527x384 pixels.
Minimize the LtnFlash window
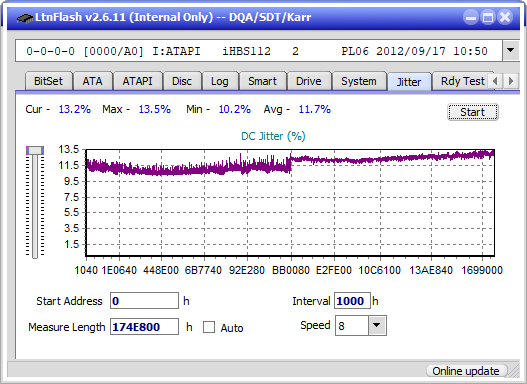tap(471, 17)
